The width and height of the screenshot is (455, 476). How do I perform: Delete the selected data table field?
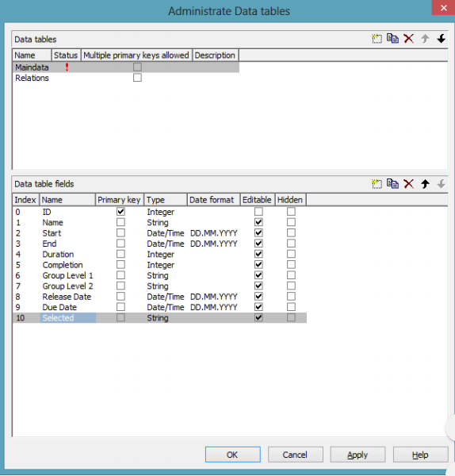(x=409, y=184)
